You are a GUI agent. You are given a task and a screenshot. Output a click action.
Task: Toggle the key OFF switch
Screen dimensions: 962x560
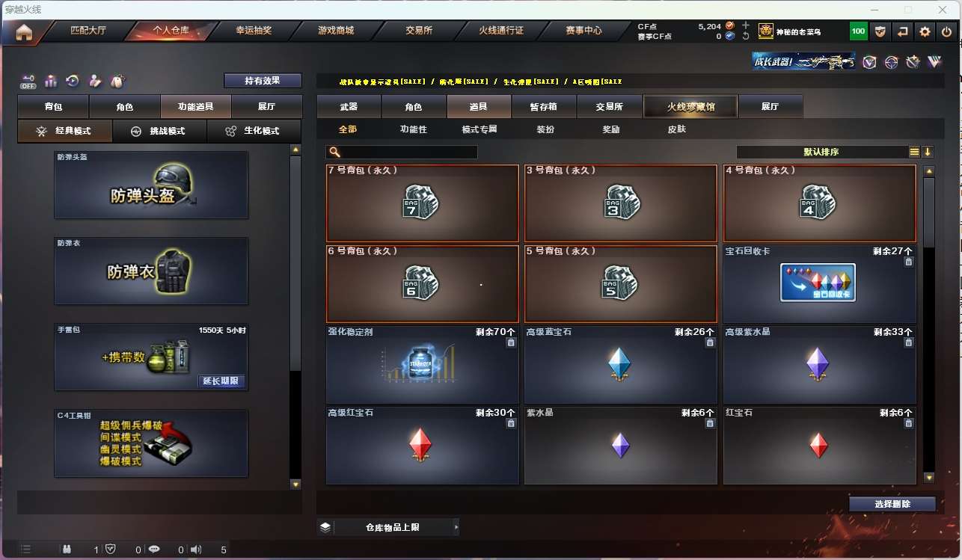click(28, 81)
